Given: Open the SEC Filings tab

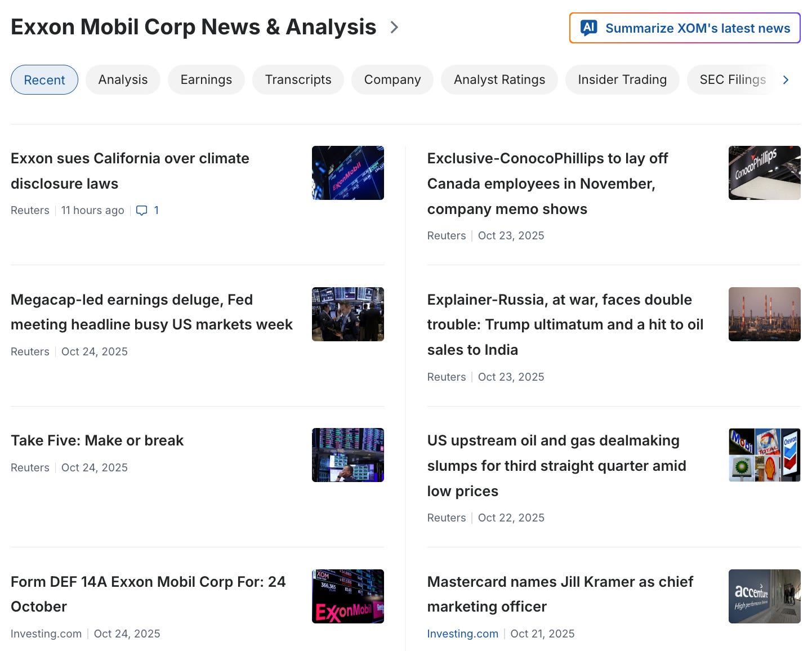Looking at the screenshot, I should 733,80.
